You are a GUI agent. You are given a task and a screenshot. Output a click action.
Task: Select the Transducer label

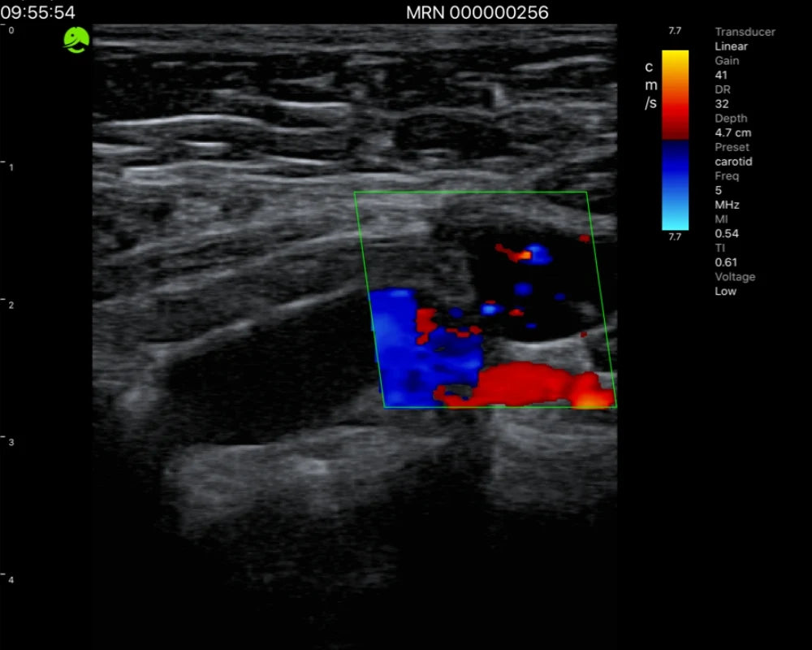click(745, 32)
